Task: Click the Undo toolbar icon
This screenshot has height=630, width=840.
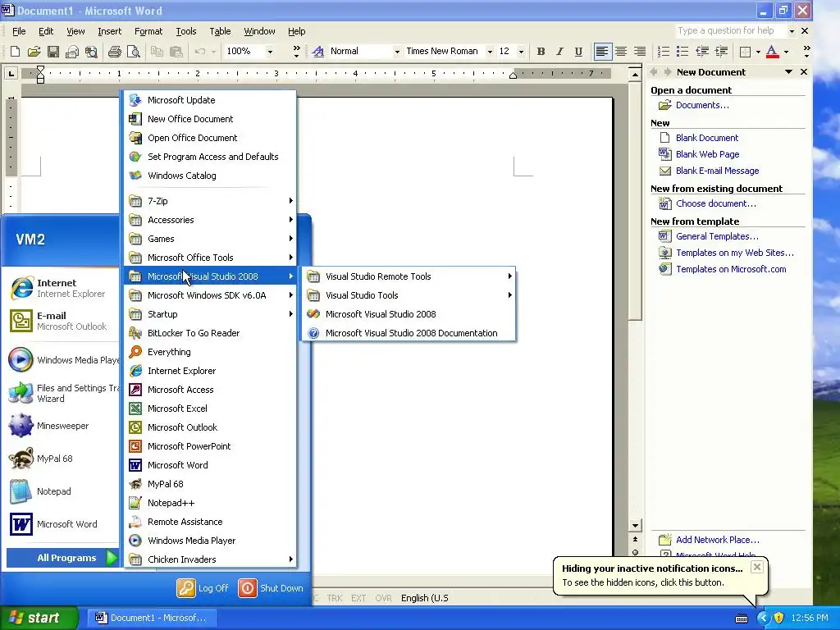Action: tap(200, 52)
